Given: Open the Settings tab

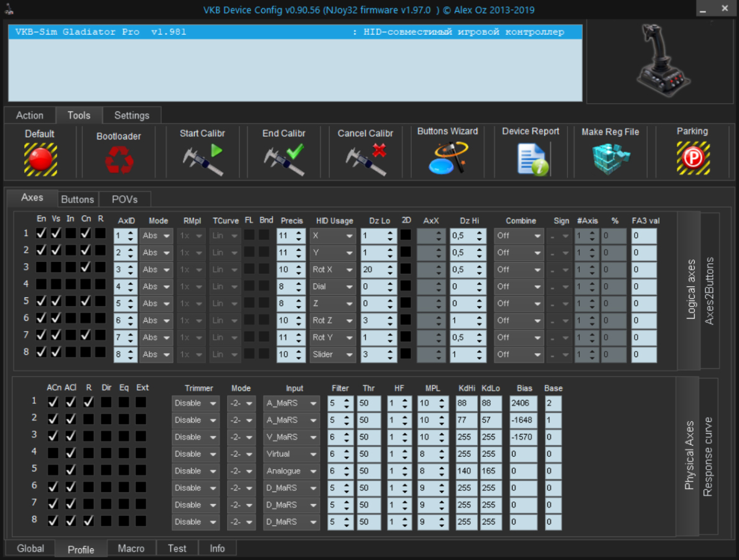Looking at the screenshot, I should [131, 116].
